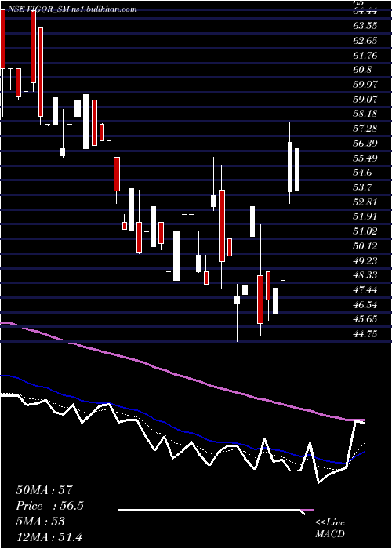This screenshot has width=392, height=549.
Task: Click the MACD inset panel
Action: 216,510
